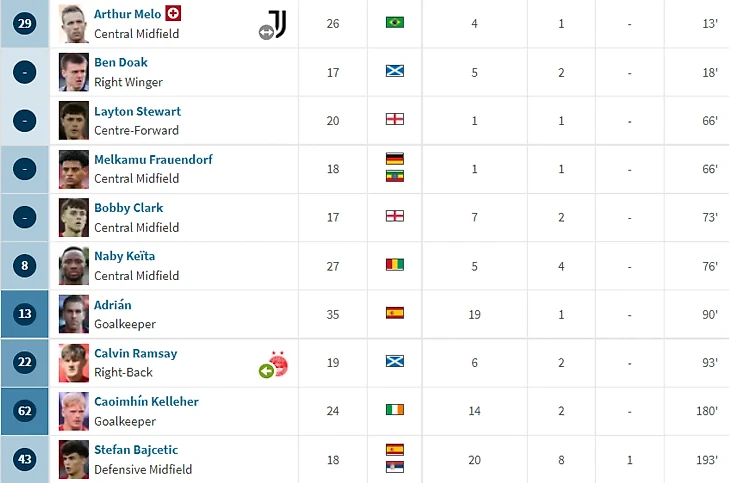The width and height of the screenshot is (730, 483).
Task: Open Caoimhín Kelleher's player page
Action: (x=146, y=401)
